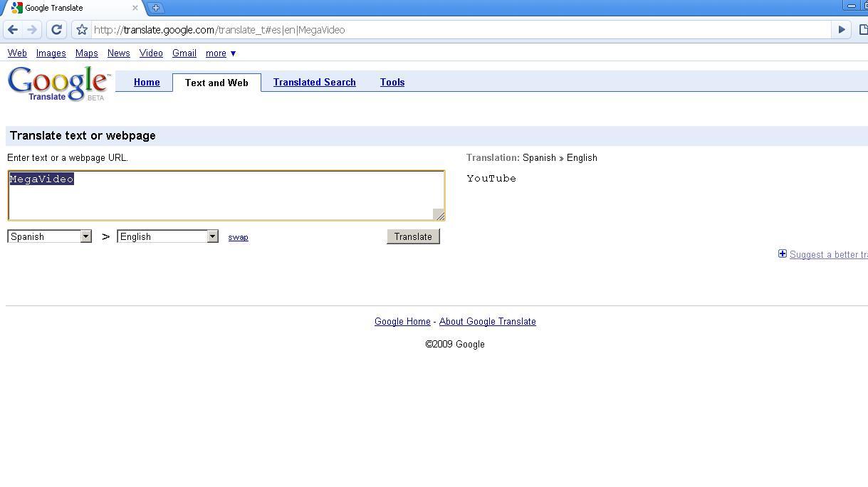This screenshot has width=868, height=487.
Task: Go forward with the browser forward arrow
Action: pyautogui.click(x=32, y=30)
